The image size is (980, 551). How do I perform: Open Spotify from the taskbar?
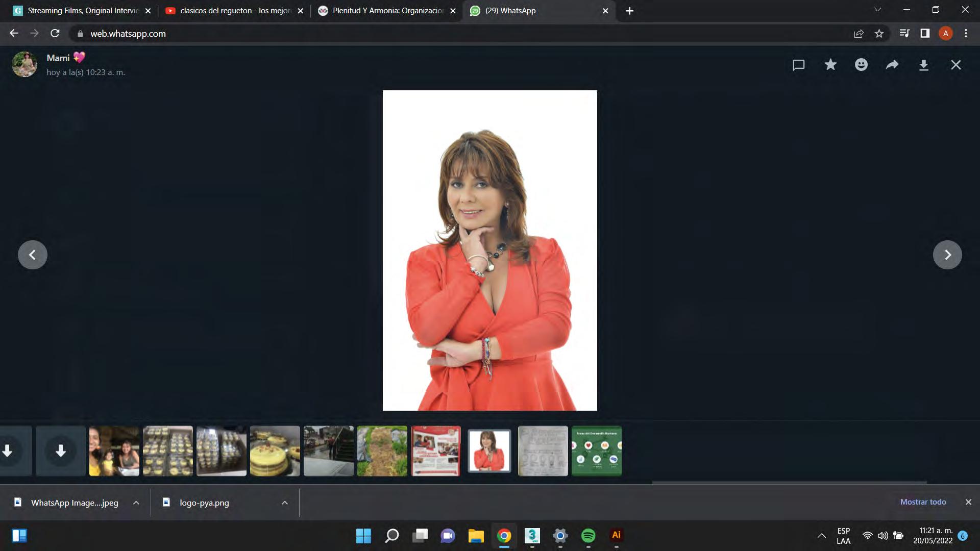[x=588, y=535]
